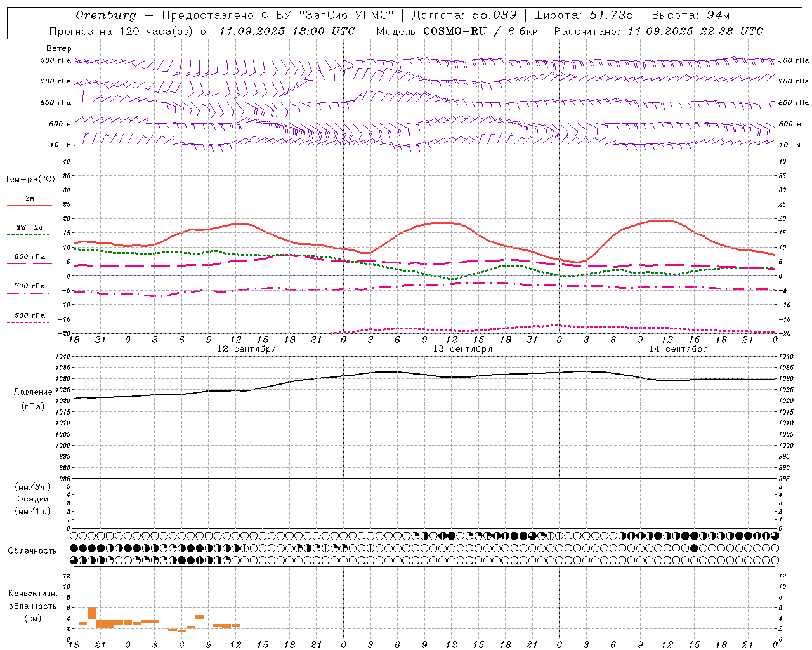The height and width of the screenshot is (650, 812).
Task: Click the (мм/1ч.) precipitation unit label
Action: pos(33,511)
